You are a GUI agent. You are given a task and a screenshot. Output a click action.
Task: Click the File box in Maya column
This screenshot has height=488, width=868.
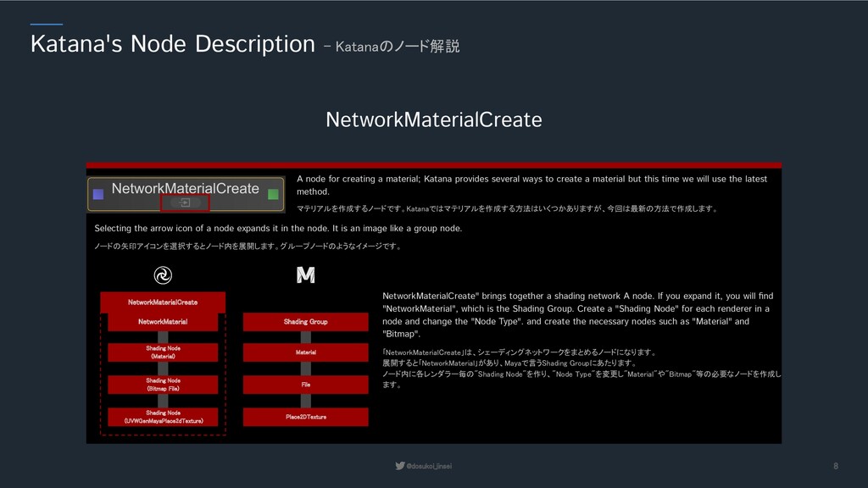point(305,385)
